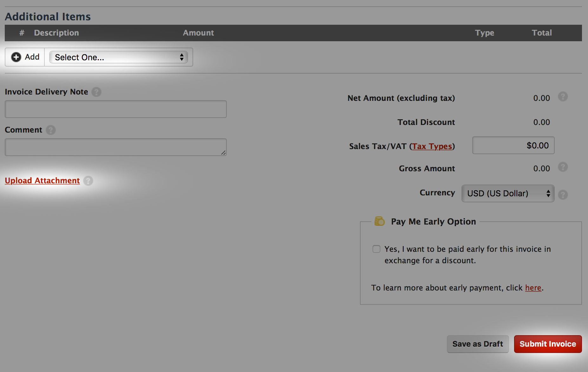
Task: Click here to learn about early payment
Action: 533,288
